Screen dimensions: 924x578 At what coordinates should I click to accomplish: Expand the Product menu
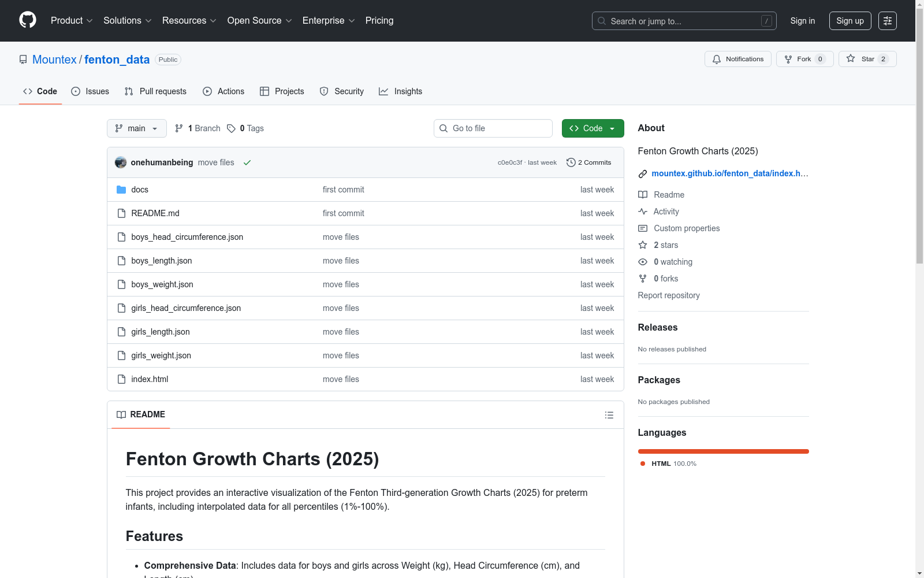pos(72,20)
